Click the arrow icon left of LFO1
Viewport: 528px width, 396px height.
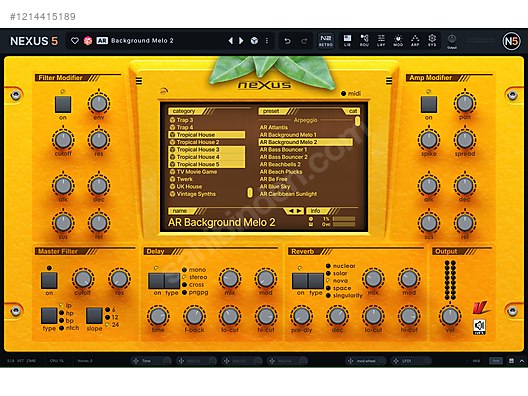[396, 361]
